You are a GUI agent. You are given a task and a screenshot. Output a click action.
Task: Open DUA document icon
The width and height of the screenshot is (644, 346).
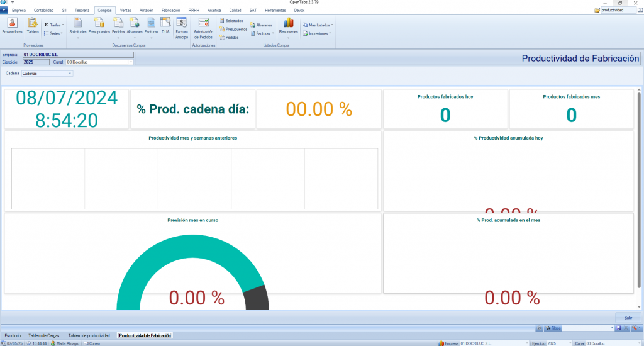pos(165,26)
